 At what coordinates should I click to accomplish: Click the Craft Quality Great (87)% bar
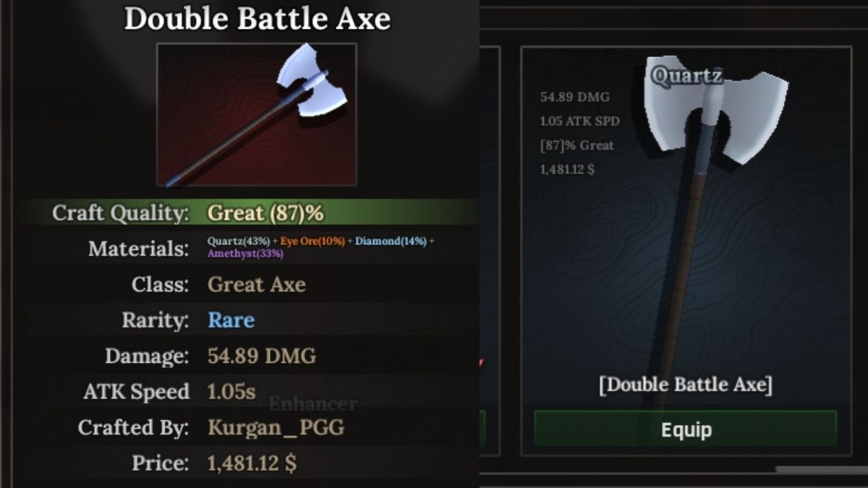click(250, 213)
